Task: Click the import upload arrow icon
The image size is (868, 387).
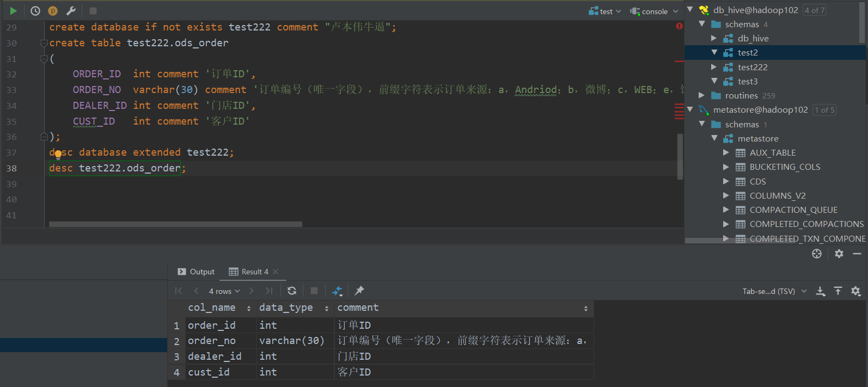Action: point(838,291)
